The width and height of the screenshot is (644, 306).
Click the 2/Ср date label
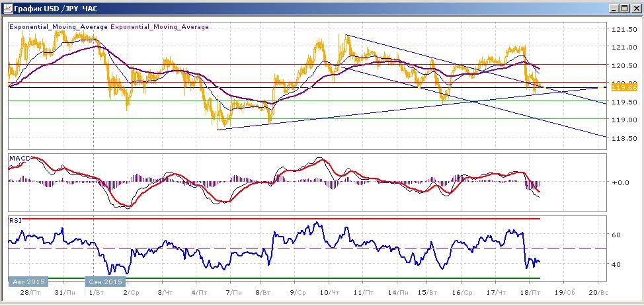pyautogui.click(x=132, y=292)
